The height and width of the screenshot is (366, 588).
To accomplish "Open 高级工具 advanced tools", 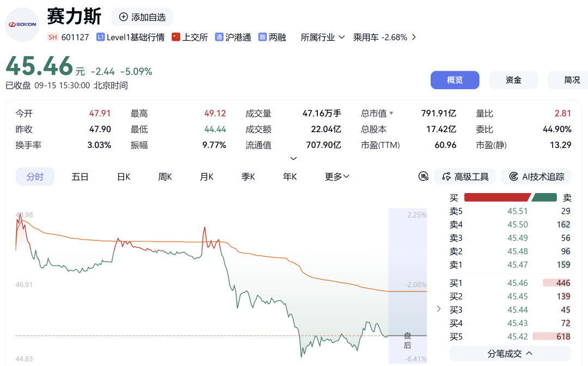I will (465, 176).
